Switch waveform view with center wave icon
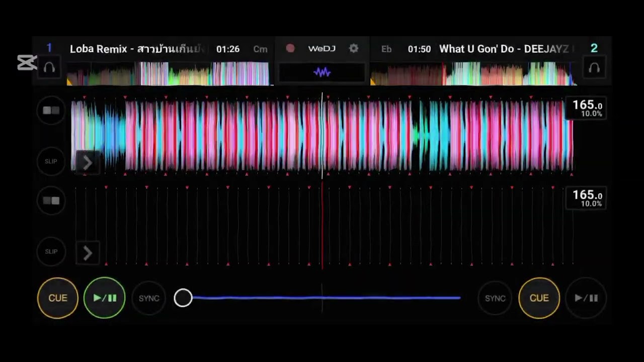Image resolution: width=644 pixels, height=362 pixels. click(x=322, y=72)
